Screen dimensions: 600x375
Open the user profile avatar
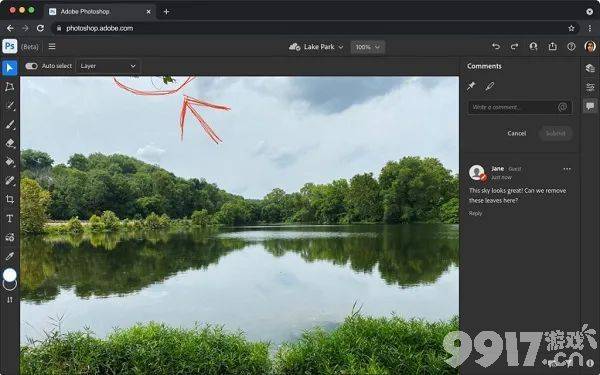(x=590, y=46)
